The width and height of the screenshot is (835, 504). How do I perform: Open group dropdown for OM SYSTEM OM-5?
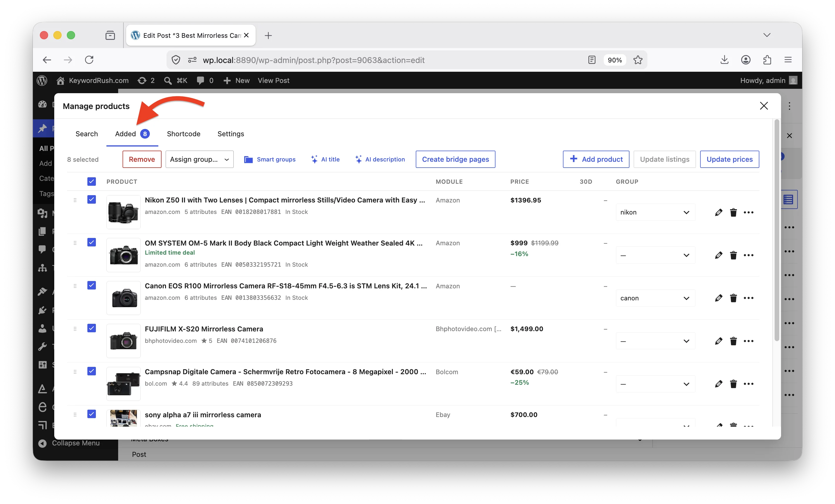655,255
